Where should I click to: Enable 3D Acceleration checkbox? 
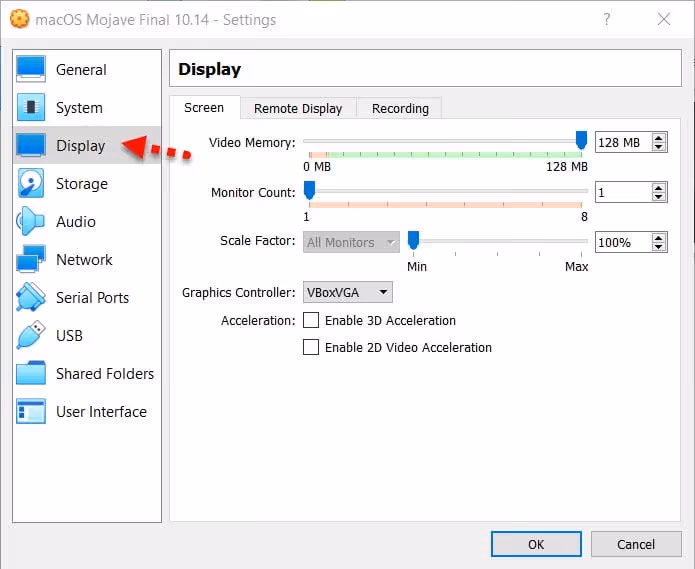(x=311, y=320)
